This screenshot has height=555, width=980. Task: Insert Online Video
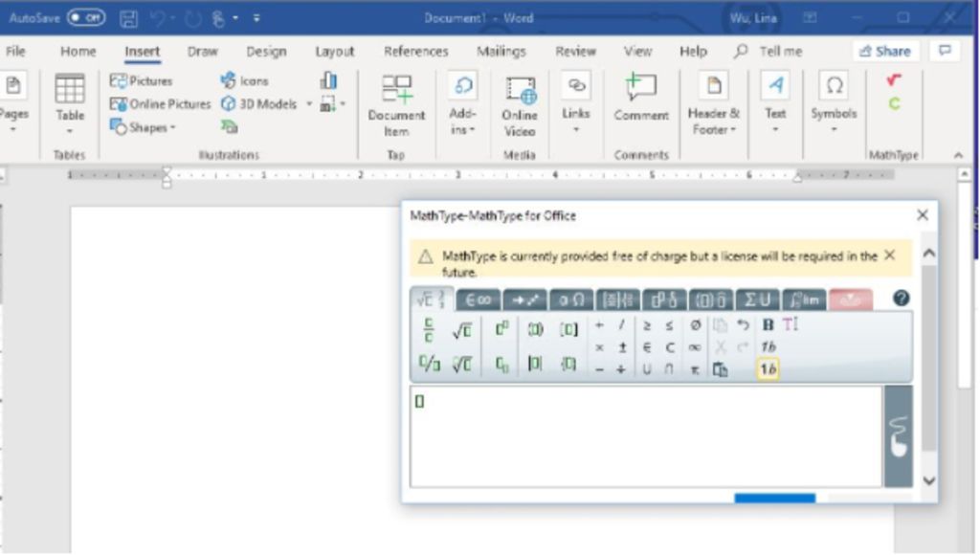(x=520, y=105)
